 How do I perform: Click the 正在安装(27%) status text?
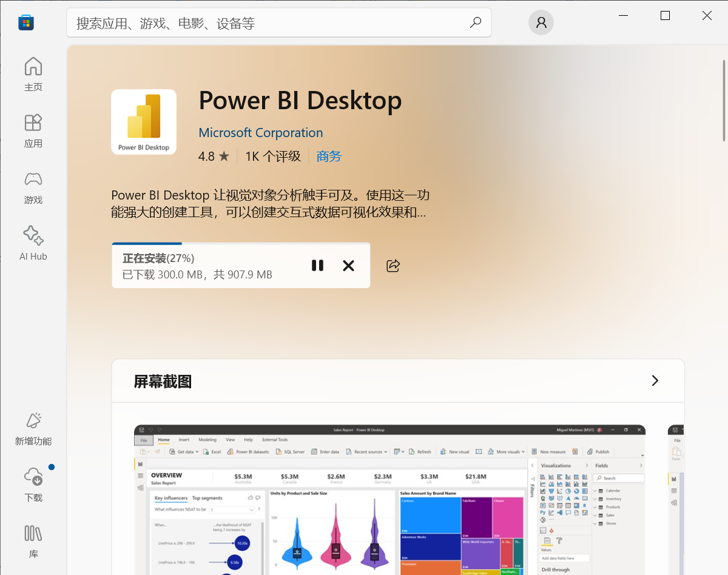(x=158, y=258)
